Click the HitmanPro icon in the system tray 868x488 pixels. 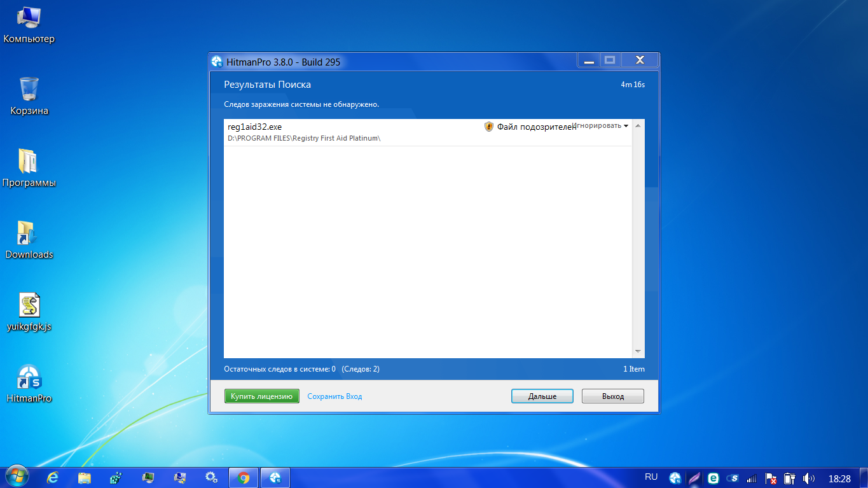tap(675, 478)
